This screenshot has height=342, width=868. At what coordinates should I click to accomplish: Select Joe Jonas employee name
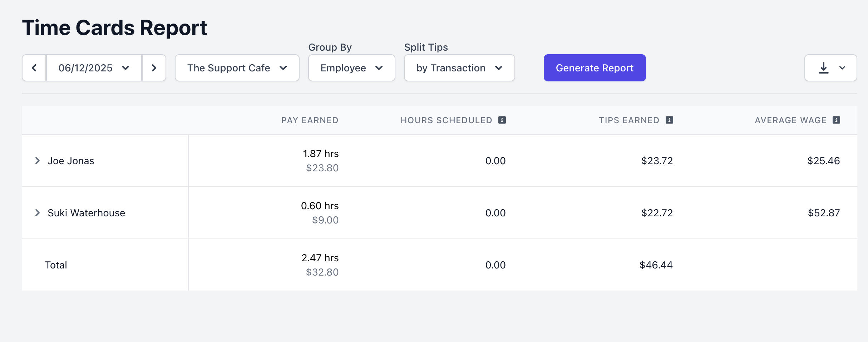point(71,161)
